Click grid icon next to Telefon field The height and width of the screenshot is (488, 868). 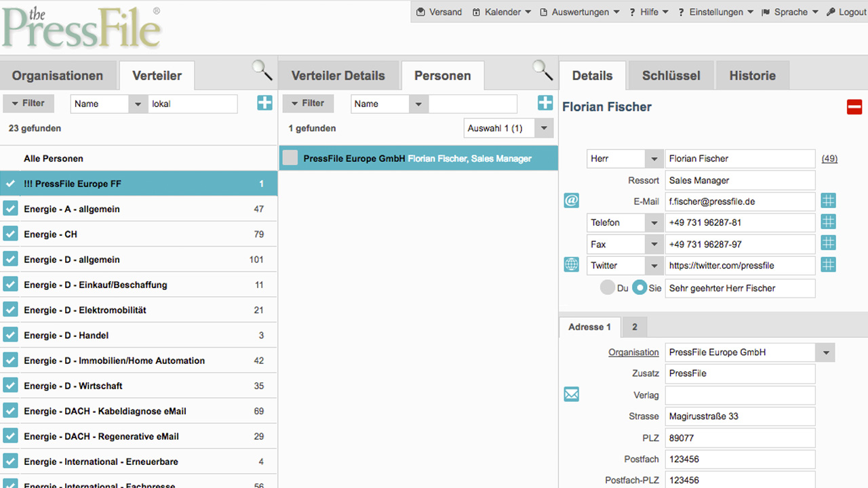coord(828,222)
